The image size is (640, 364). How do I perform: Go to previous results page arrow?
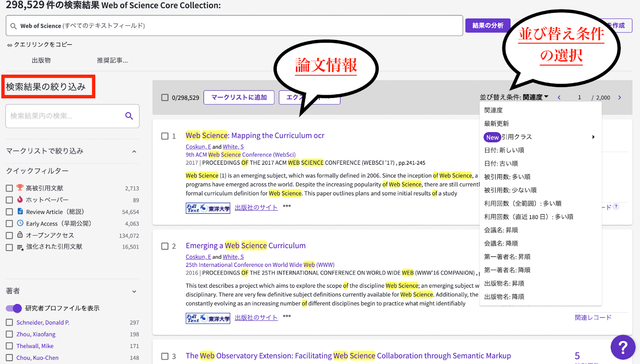559,97
